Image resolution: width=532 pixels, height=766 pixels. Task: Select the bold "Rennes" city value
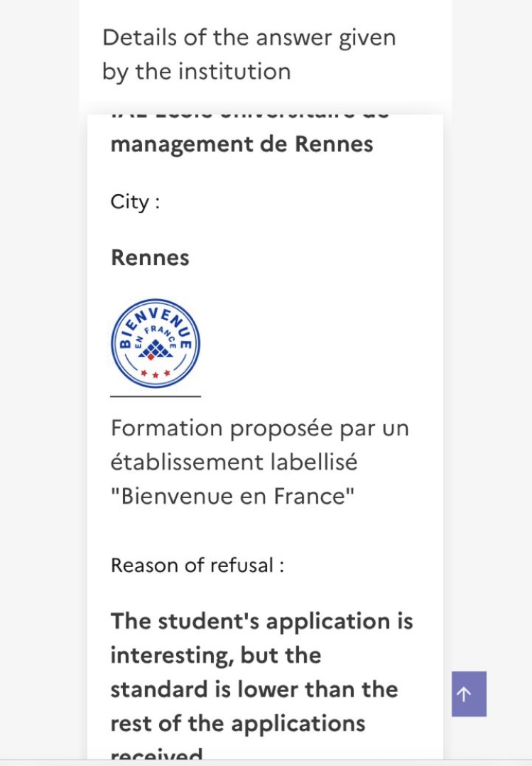click(x=150, y=257)
